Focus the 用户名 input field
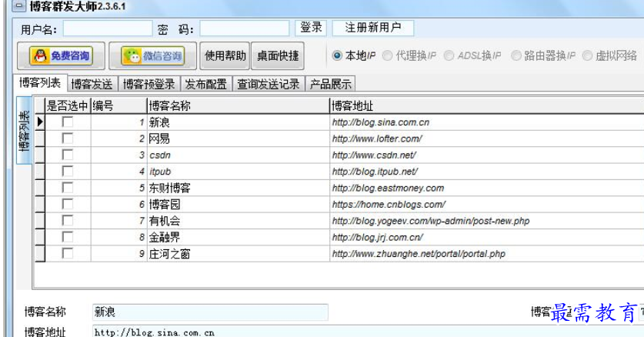This screenshot has height=337, width=644. click(x=108, y=28)
